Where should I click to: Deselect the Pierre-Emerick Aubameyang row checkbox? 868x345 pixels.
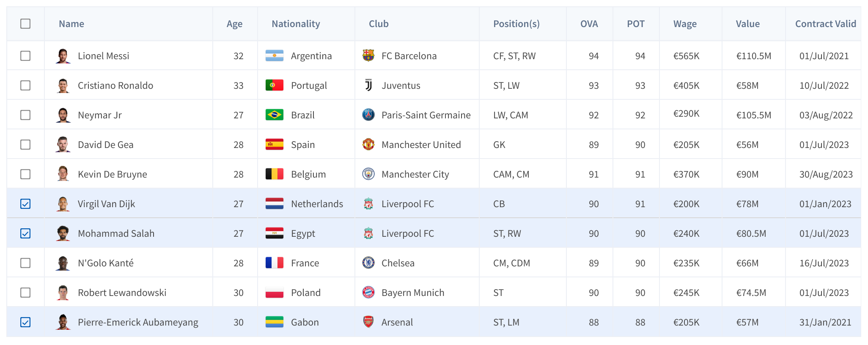(x=25, y=322)
